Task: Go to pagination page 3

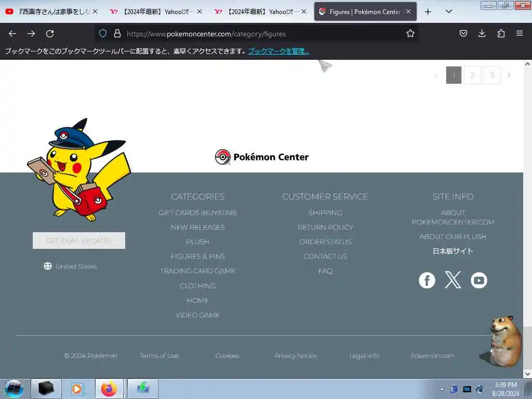Action: [492, 75]
